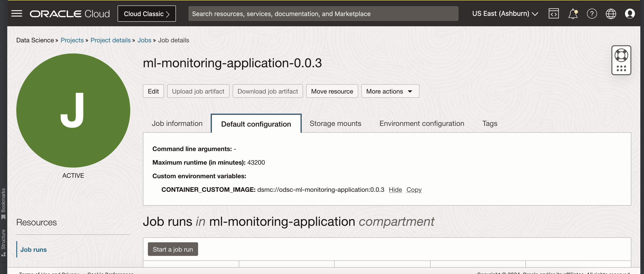Viewport: 644px width, 274px height.
Task: Hide the CONTAINER_CUSTOM_IMAGE variable value
Action: 395,190
